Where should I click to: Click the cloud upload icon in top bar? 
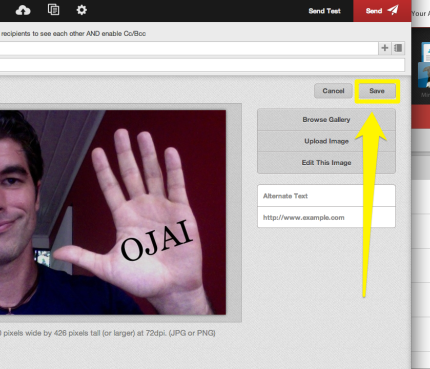[x=23, y=10]
